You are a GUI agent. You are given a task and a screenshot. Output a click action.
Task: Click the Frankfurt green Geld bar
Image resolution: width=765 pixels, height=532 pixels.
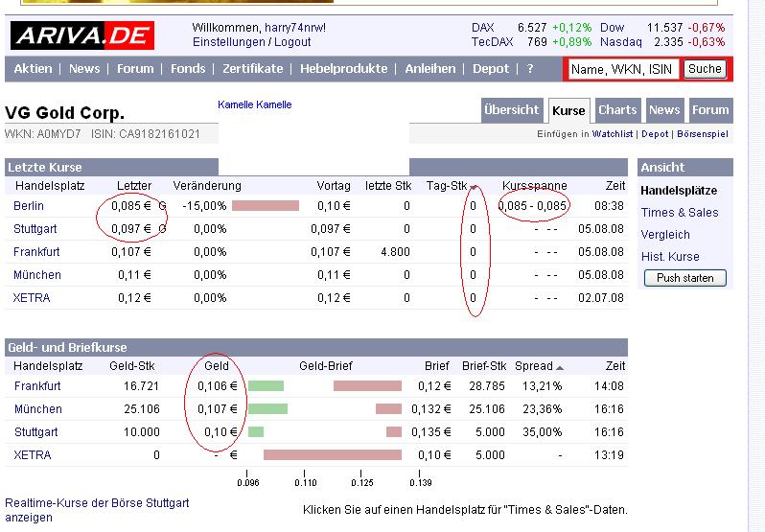point(266,385)
